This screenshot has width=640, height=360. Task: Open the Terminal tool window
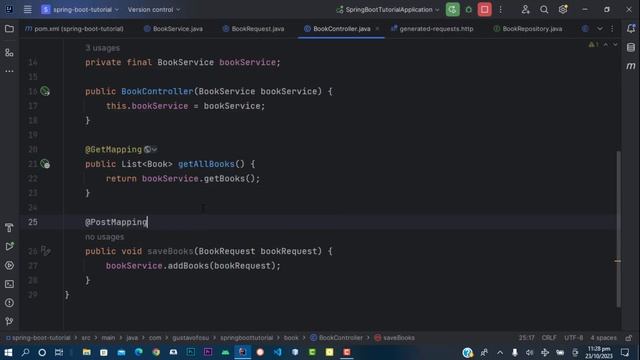click(9, 284)
